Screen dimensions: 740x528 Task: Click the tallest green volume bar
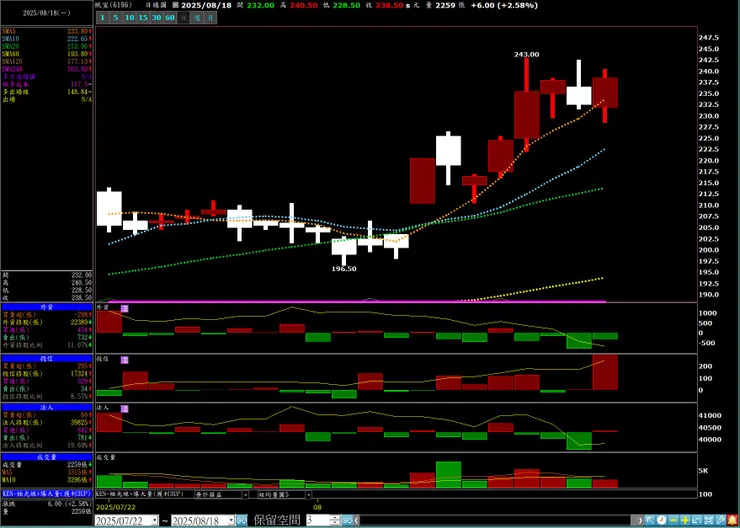(448, 475)
